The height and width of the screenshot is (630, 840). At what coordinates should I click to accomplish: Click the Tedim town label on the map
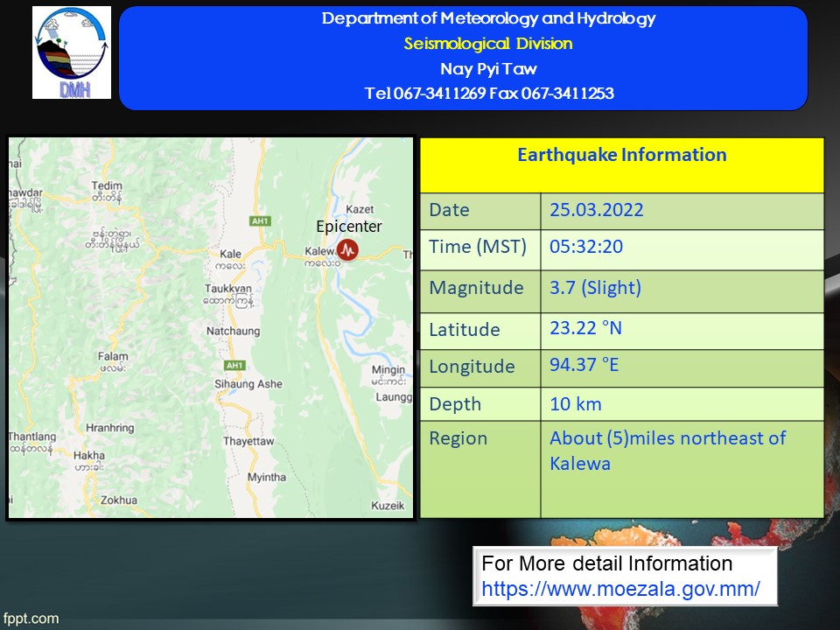tap(107, 185)
